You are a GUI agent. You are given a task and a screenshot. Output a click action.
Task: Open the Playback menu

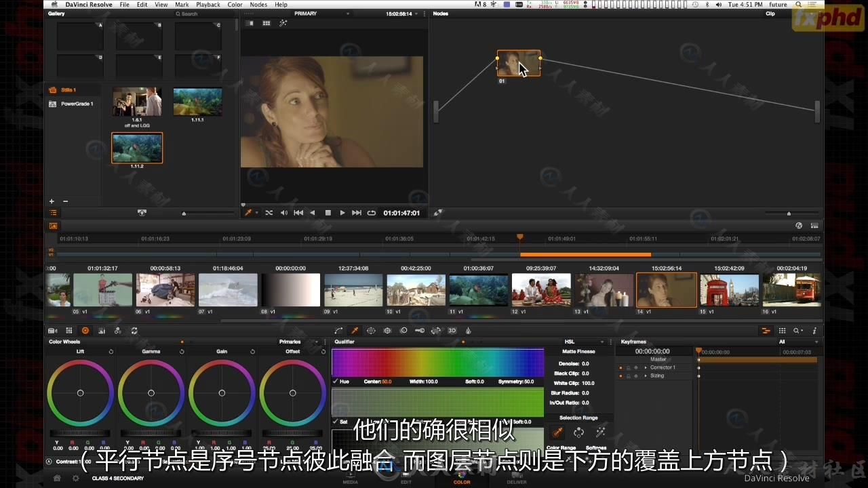[208, 5]
